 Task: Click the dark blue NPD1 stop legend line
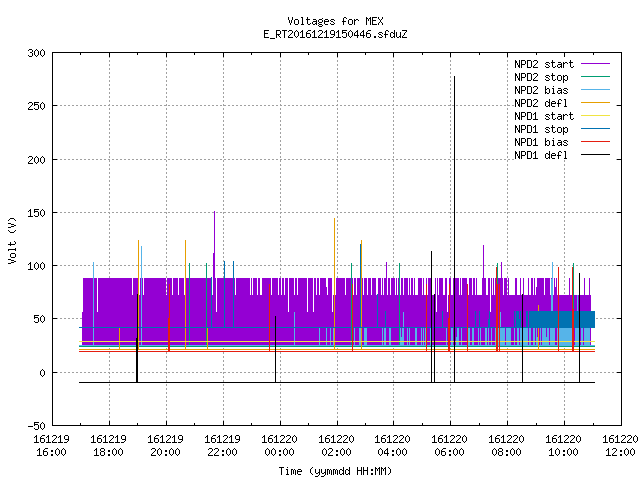[x=595, y=129]
